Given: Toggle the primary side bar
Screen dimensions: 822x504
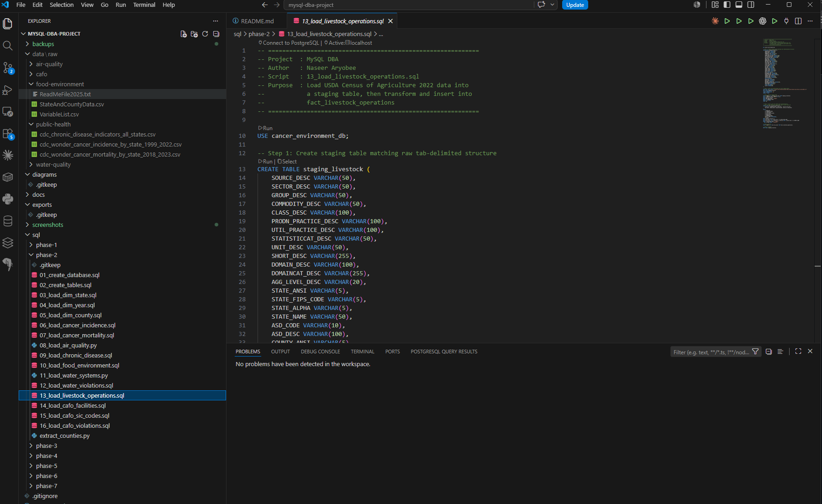Looking at the screenshot, I should [727, 5].
